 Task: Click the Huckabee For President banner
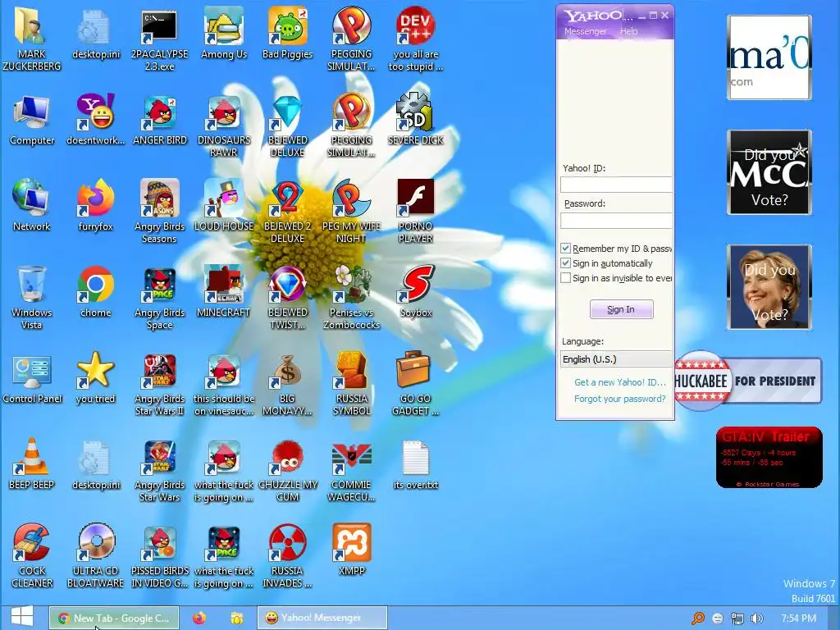pyautogui.click(x=748, y=381)
